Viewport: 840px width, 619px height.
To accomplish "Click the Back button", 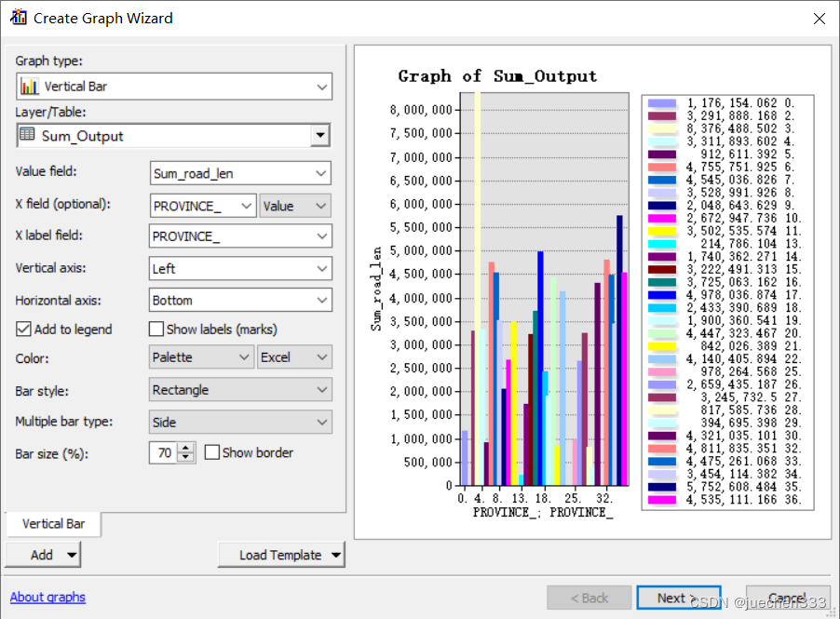I will tap(589, 598).
